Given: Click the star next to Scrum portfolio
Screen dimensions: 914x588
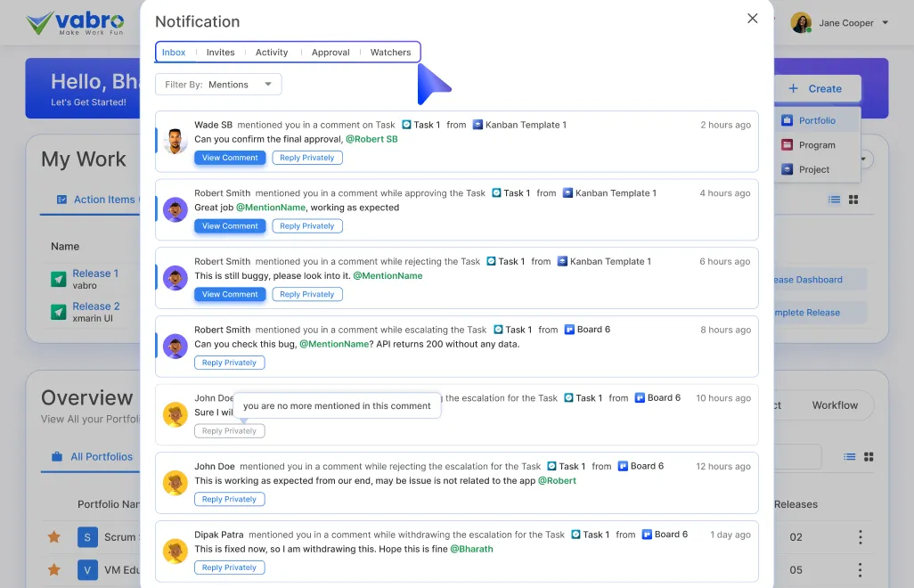Looking at the screenshot, I should tap(53, 537).
